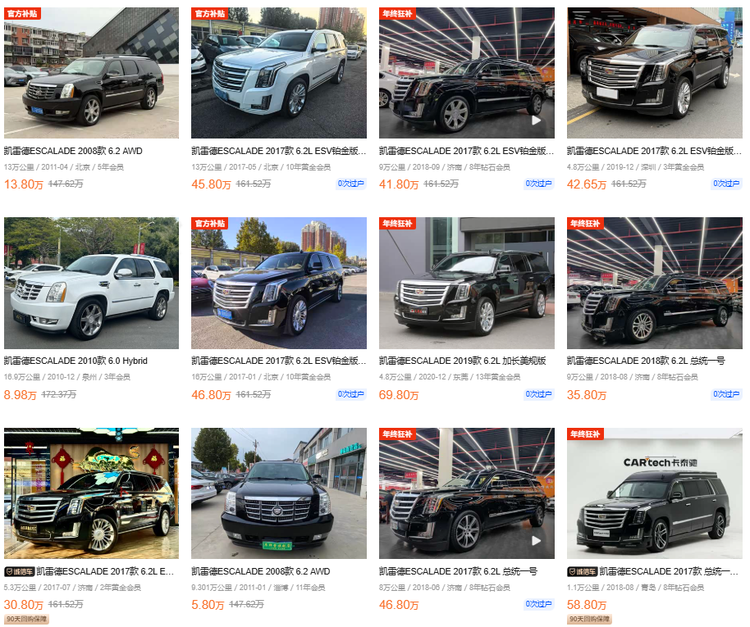Open the 2008款 6.2 AWD title priced 13.80万
Viewport: 750px width, 627px height.
(73, 151)
